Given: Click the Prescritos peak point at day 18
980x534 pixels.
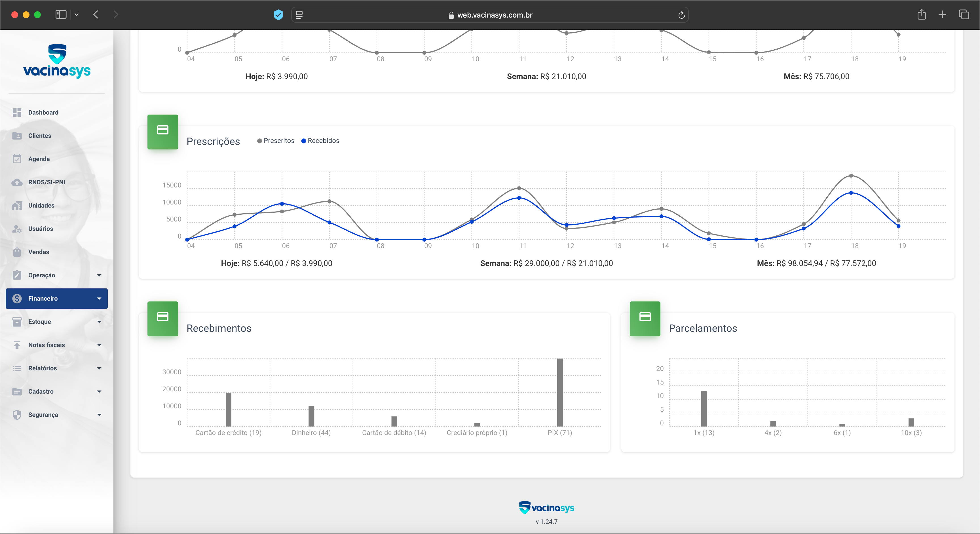Looking at the screenshot, I should (851, 176).
